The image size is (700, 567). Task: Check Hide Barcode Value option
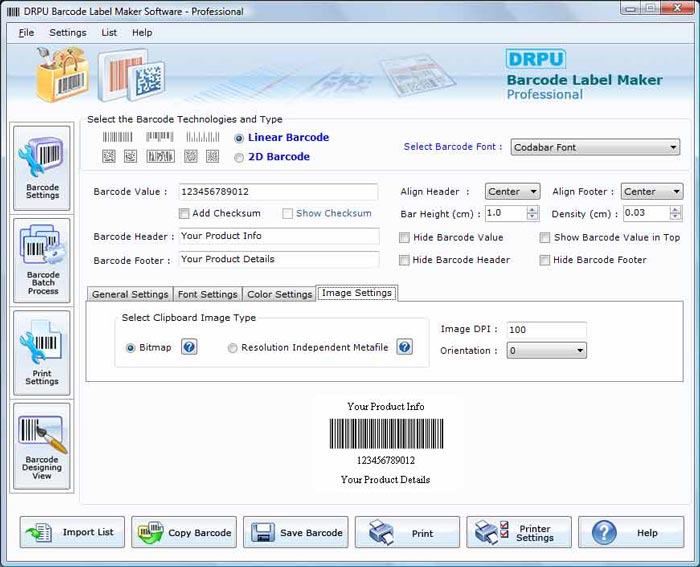(x=404, y=238)
